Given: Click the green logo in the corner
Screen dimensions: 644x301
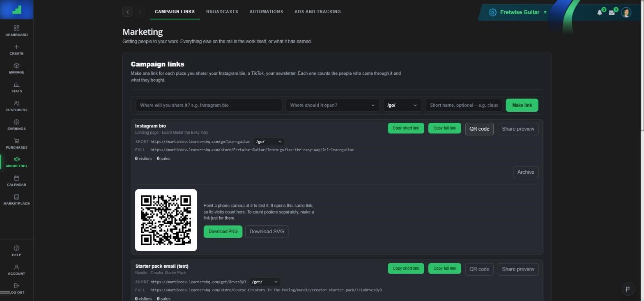Looking at the screenshot, I should tap(16, 9).
